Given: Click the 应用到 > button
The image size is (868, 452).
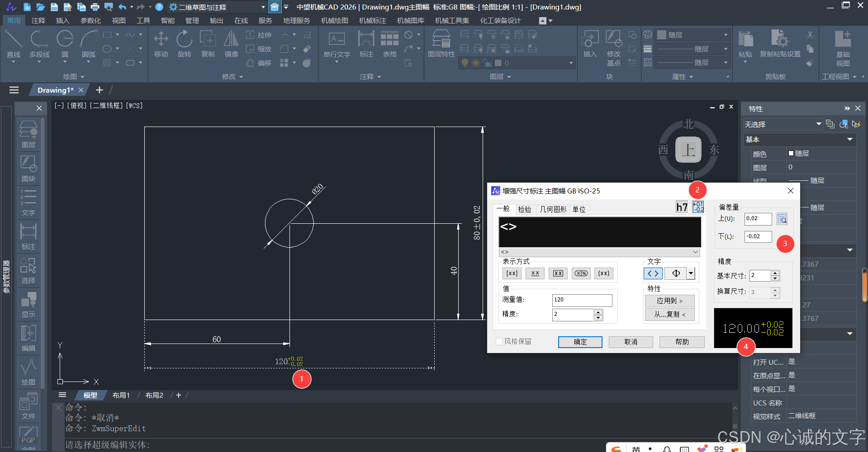Looking at the screenshot, I should [670, 301].
